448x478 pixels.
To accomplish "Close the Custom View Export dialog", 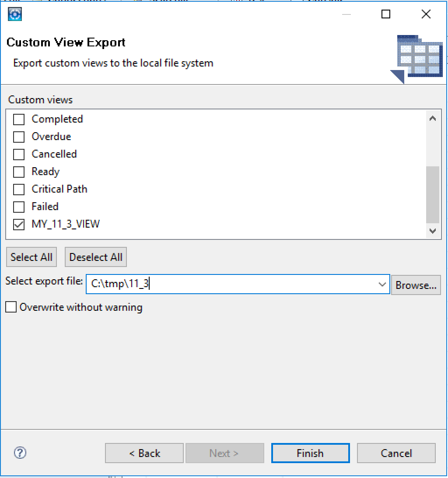I will 426,14.
